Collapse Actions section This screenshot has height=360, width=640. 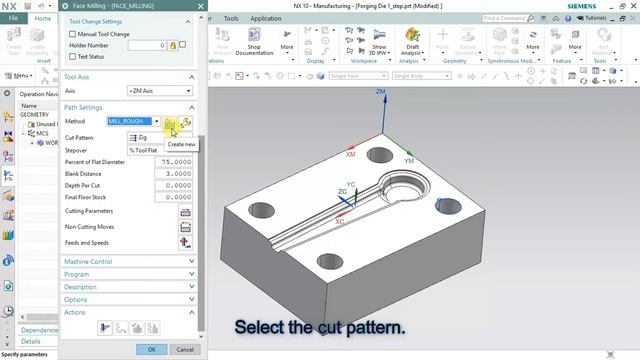[129, 312]
